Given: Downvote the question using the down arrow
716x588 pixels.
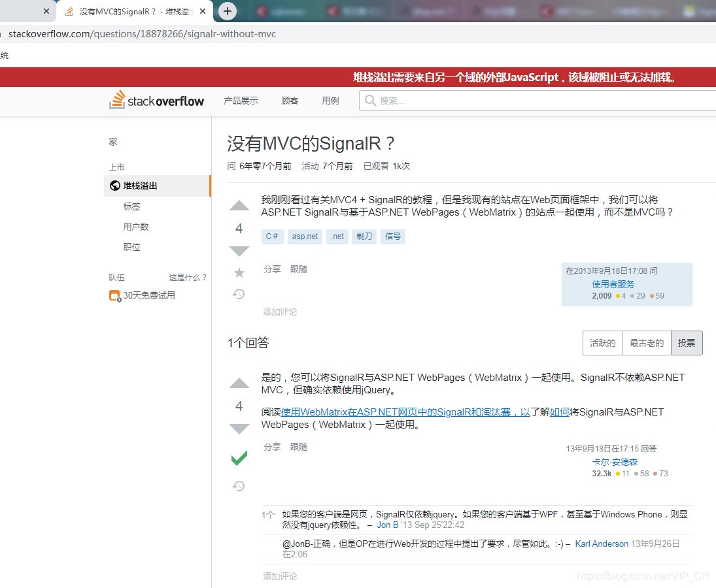Looking at the screenshot, I should 239,251.
